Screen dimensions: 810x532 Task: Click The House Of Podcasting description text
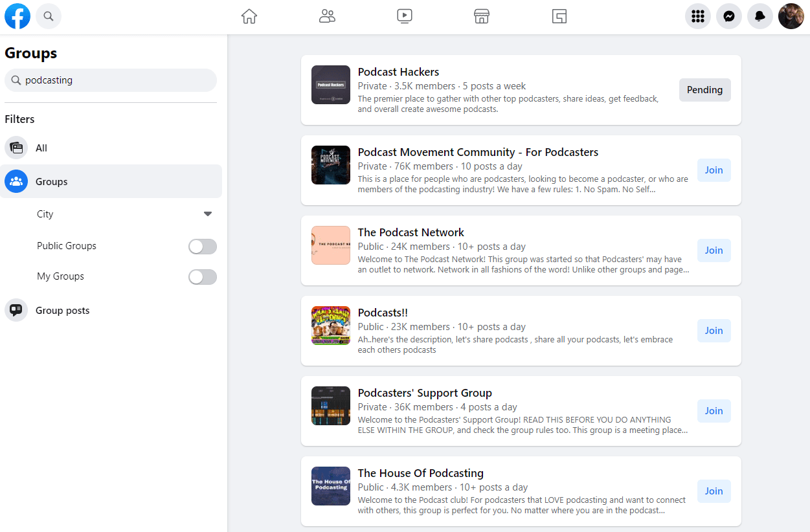click(x=522, y=505)
